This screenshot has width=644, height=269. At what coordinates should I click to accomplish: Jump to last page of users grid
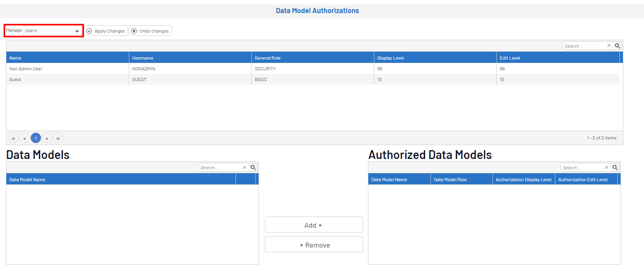(x=58, y=138)
